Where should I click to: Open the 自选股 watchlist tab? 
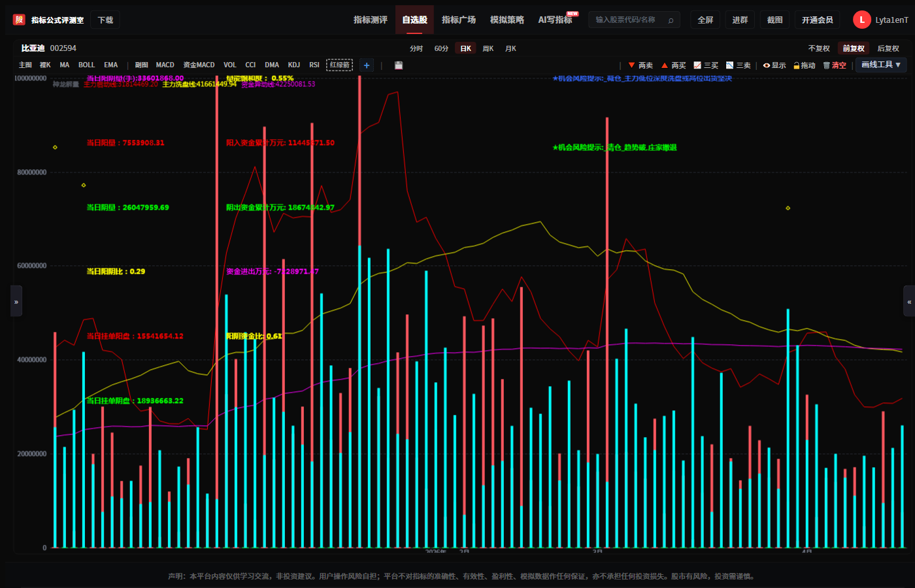414,20
